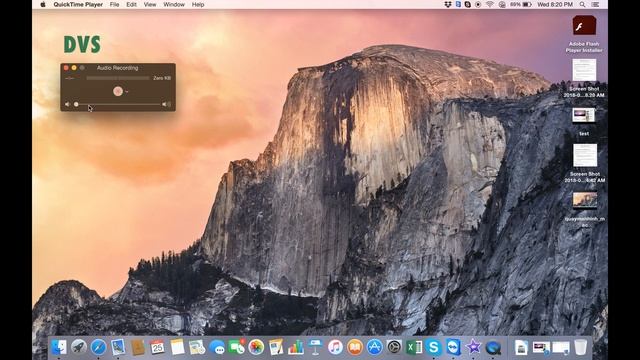Click QuickTime Player in the Dock
Image resolution: width=640 pixels, height=360 pixels.
tap(493, 347)
